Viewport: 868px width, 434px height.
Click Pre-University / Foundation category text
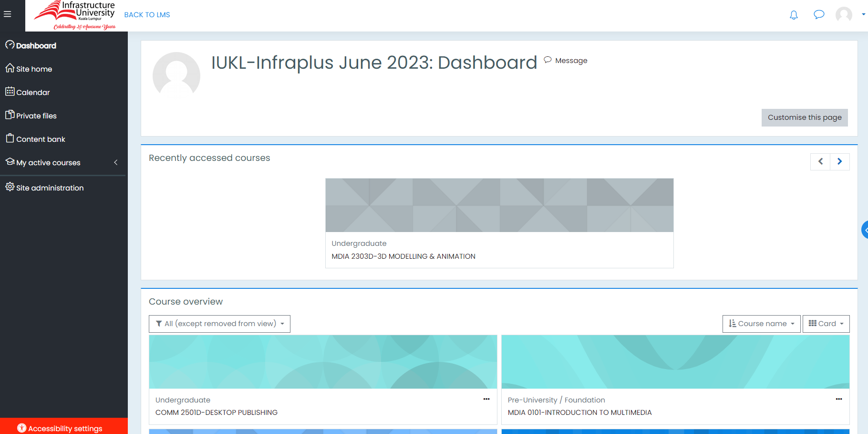pos(556,400)
